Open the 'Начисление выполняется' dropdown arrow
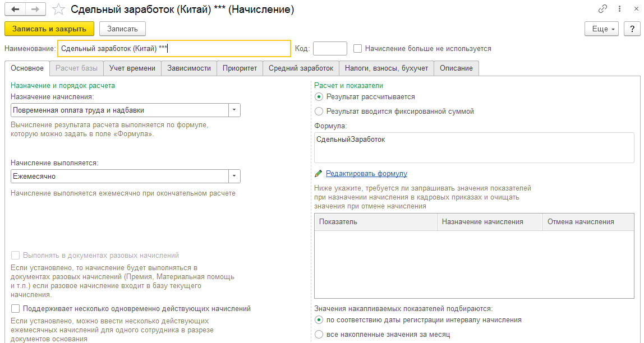Viewport: 644px width, 343px height. pyautogui.click(x=234, y=177)
